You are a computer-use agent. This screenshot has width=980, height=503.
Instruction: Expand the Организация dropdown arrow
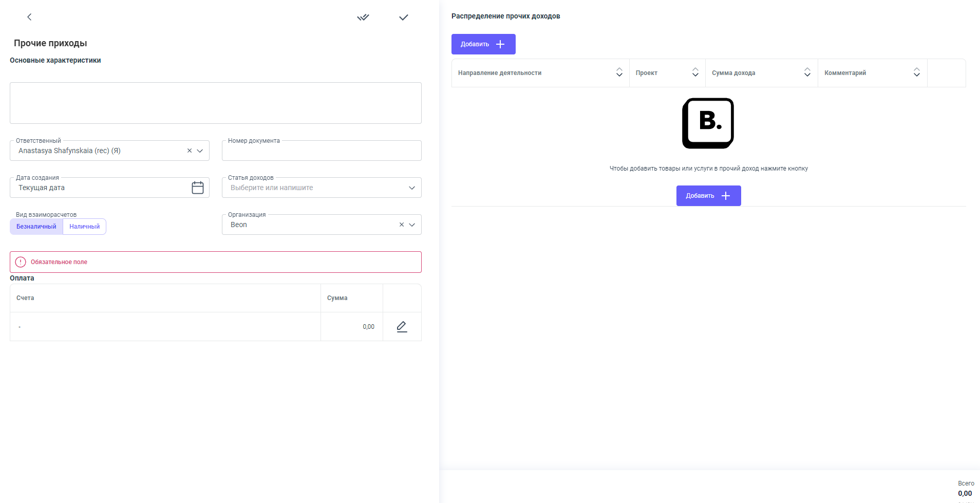click(x=412, y=225)
